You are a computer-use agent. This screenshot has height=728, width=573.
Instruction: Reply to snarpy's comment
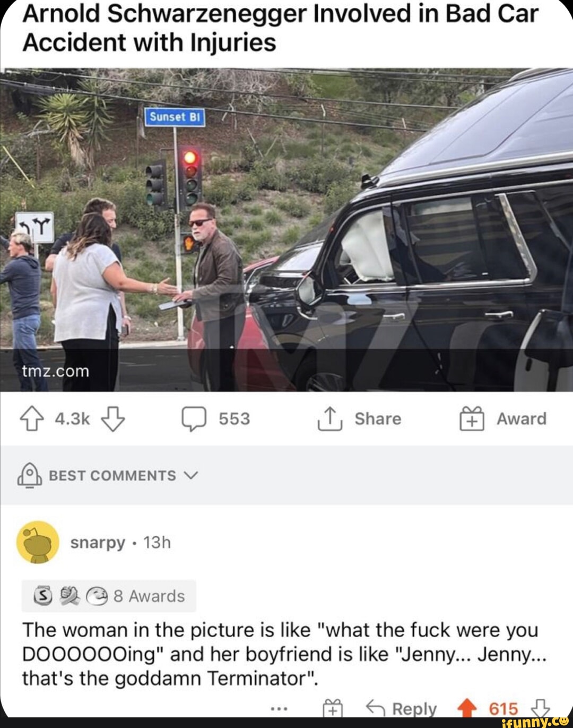[402, 708]
